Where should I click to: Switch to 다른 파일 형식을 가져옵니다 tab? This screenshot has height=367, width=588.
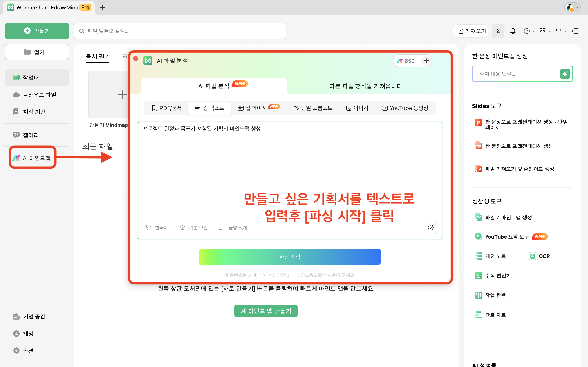pyautogui.click(x=365, y=86)
